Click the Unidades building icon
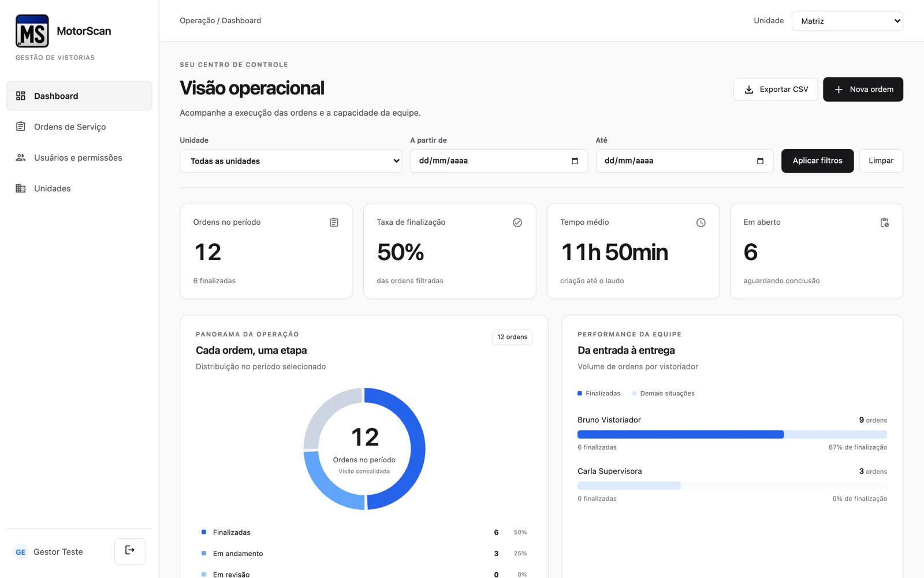The width and height of the screenshot is (924, 578). pos(21,188)
